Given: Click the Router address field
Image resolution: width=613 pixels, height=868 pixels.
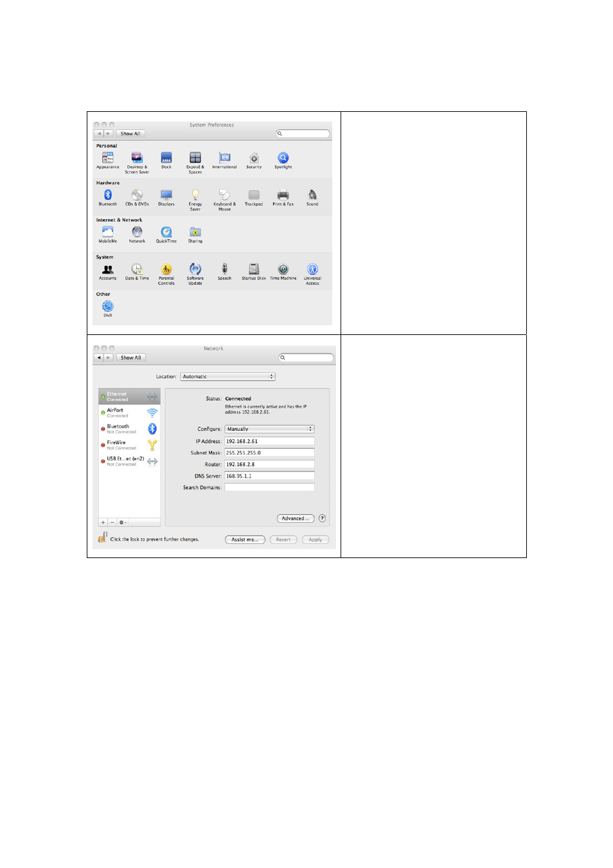Looking at the screenshot, I should click(269, 464).
